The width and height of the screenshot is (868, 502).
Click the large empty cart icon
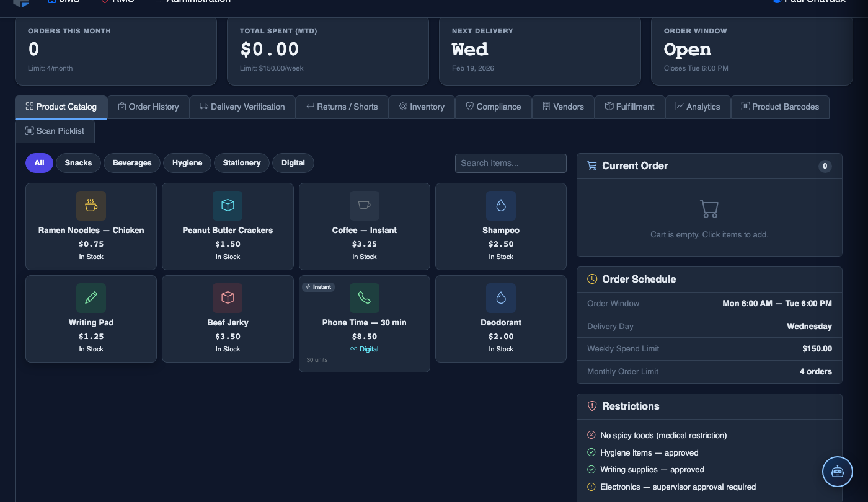(709, 209)
